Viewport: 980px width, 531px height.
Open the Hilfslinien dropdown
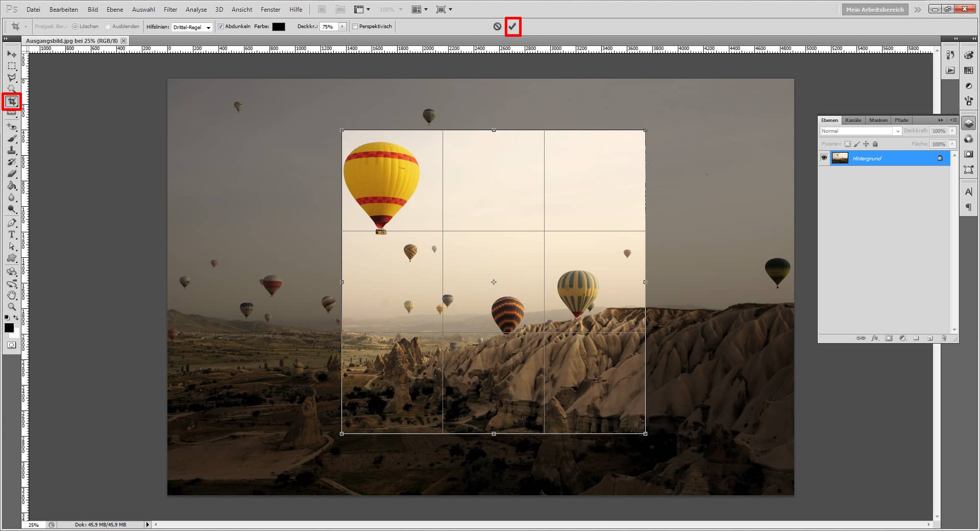tap(209, 27)
